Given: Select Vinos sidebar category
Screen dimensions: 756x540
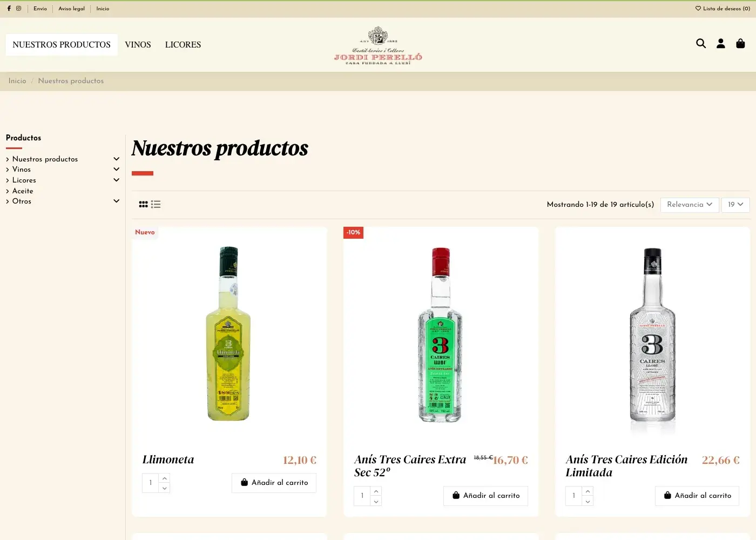Looking at the screenshot, I should click(x=22, y=170).
